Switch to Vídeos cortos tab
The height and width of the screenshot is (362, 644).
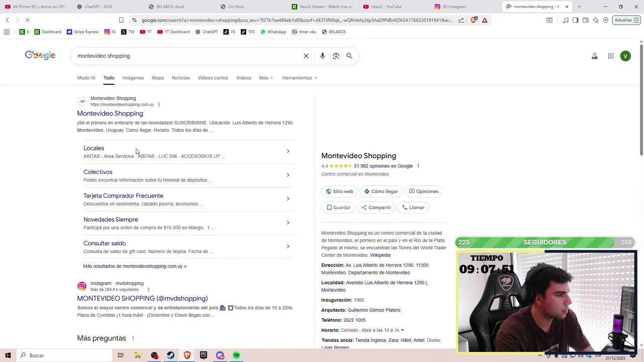coord(213,78)
